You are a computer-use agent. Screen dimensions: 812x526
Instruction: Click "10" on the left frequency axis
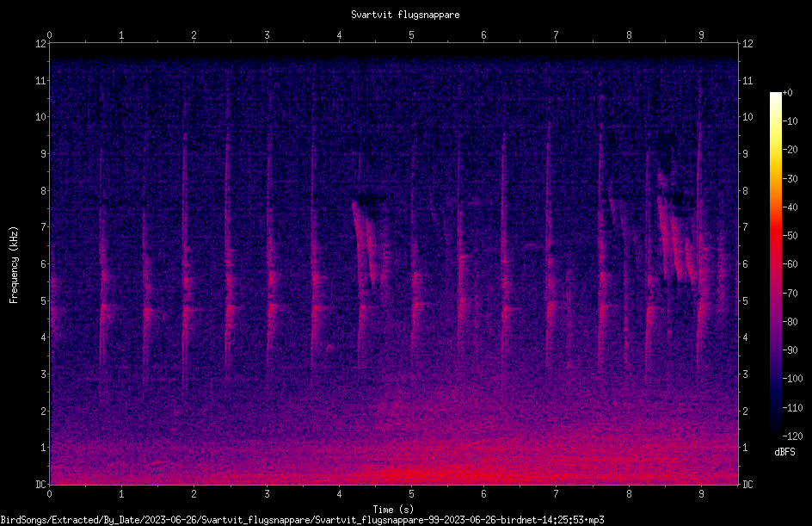coord(41,117)
